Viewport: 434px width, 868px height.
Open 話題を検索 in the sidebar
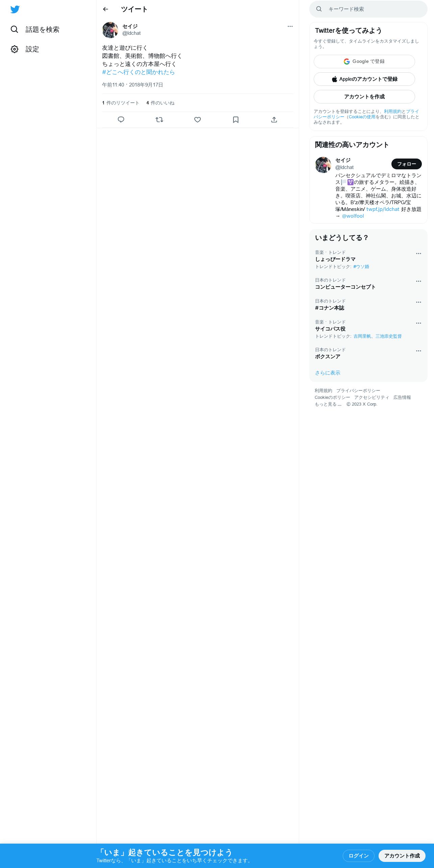click(x=35, y=29)
